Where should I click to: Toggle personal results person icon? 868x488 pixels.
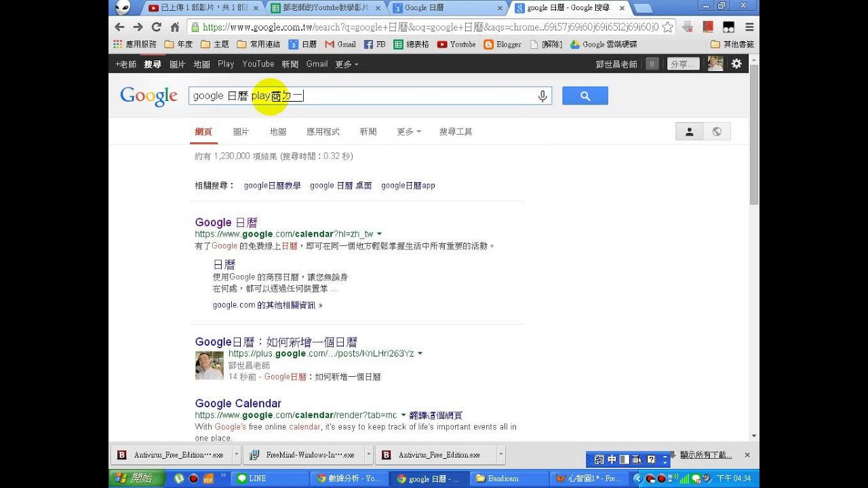tap(690, 131)
